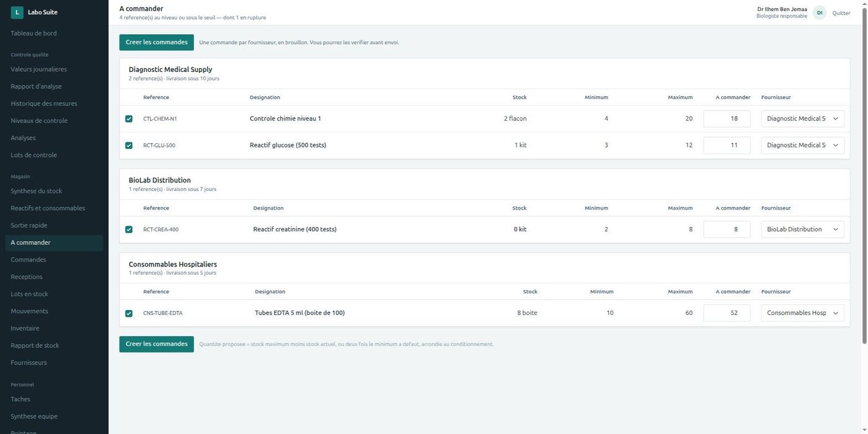Screen dimensions: 868x434
Task: Open supplier dropdown for Controle chimie niveau 1
Action: click(x=803, y=118)
